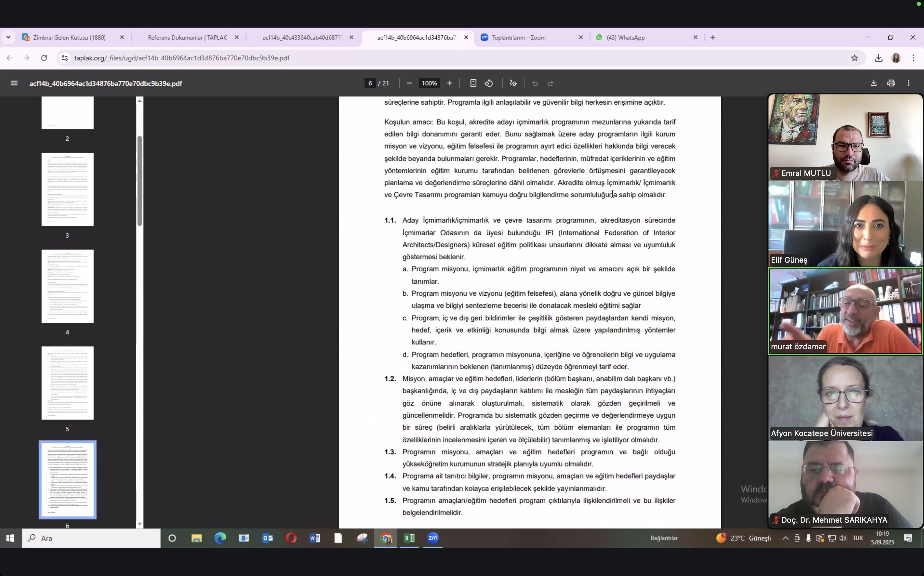Select page 6 thumbnail
Viewport: 924px width, 576px height.
67,480
